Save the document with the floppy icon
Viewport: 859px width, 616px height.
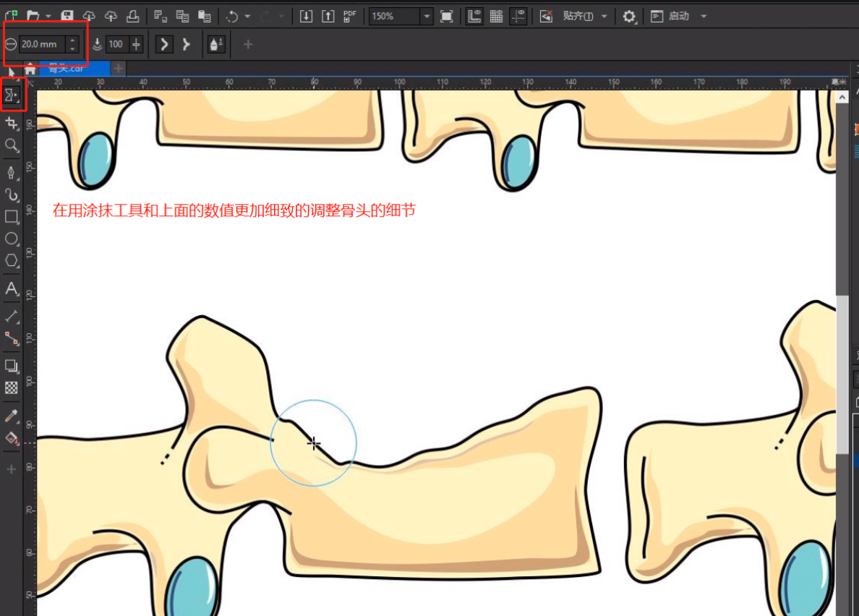click(67, 16)
